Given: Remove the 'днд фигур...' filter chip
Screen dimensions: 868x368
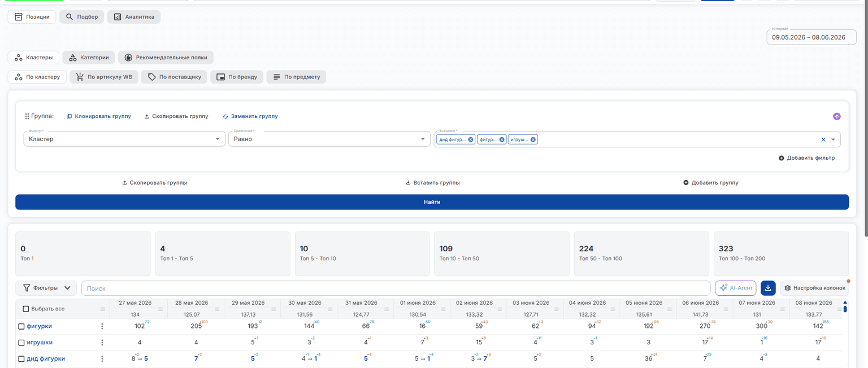Looking at the screenshot, I should pyautogui.click(x=471, y=139).
